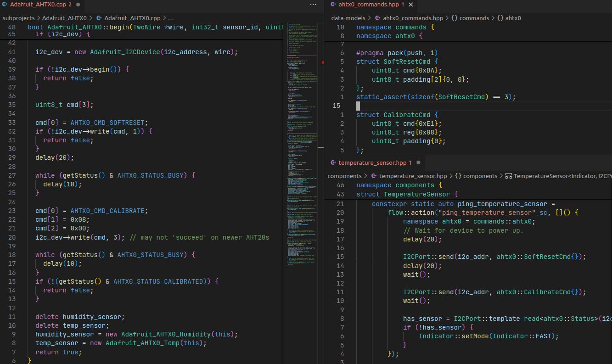
Task: Click the C++ icon in temperature_sensor.hpp breadcrumb
Action: [x=374, y=176]
